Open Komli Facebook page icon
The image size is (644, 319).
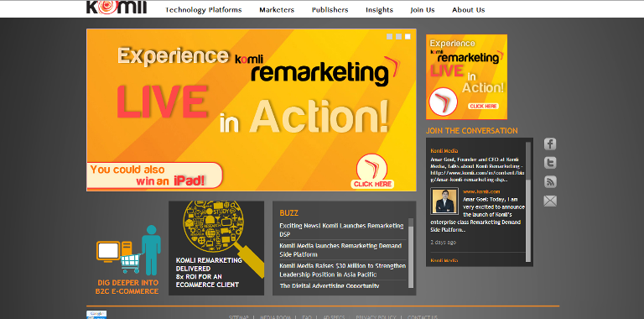pos(550,144)
